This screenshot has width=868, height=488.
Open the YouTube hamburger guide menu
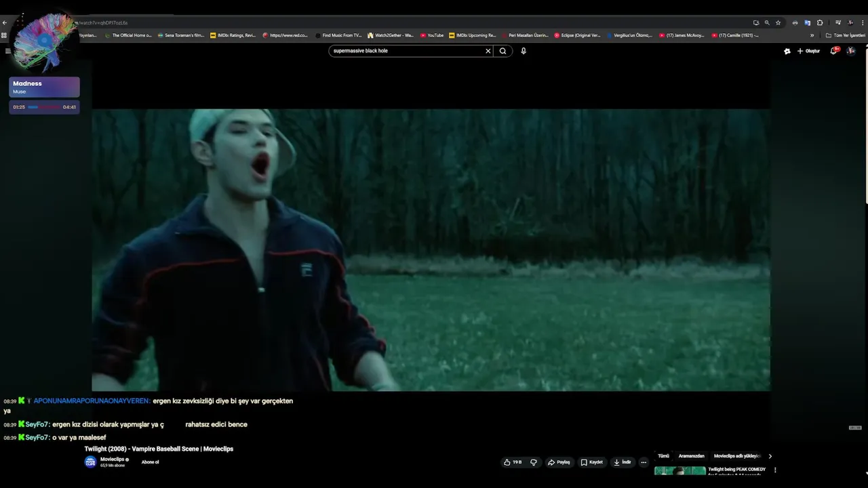pyautogui.click(x=7, y=51)
